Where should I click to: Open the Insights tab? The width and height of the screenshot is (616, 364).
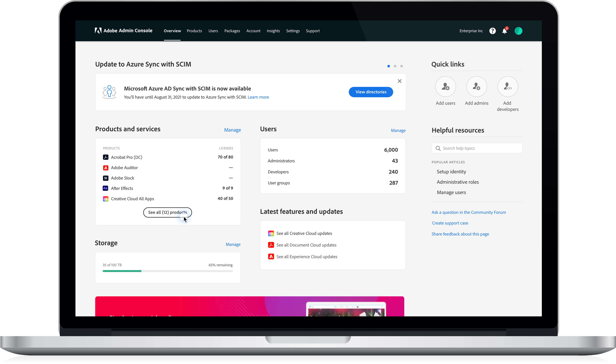click(x=273, y=31)
